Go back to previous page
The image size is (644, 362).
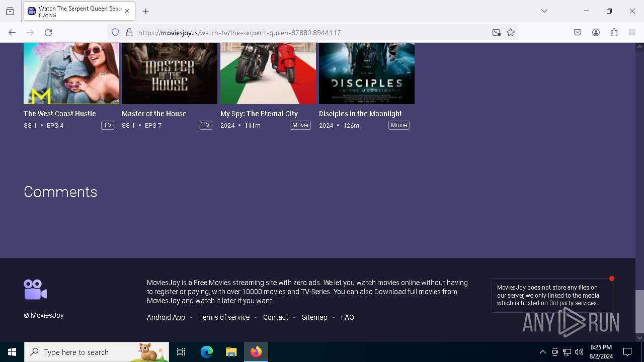click(x=12, y=33)
